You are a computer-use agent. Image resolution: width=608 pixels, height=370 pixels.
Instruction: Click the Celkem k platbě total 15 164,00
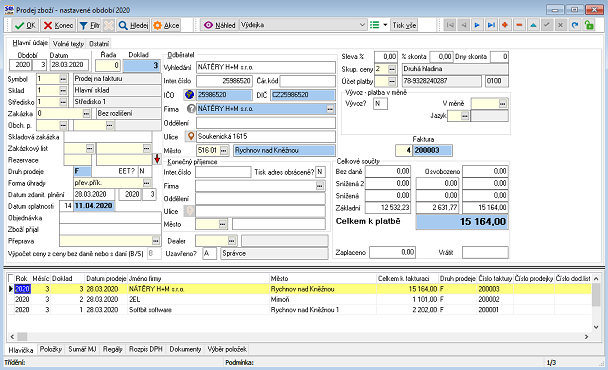462,222
